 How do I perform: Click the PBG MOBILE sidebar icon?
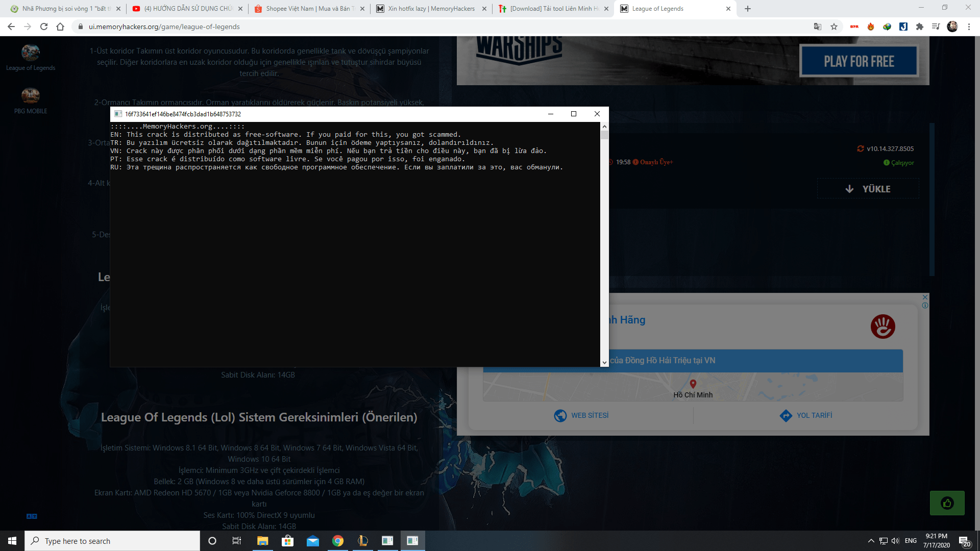(x=31, y=101)
